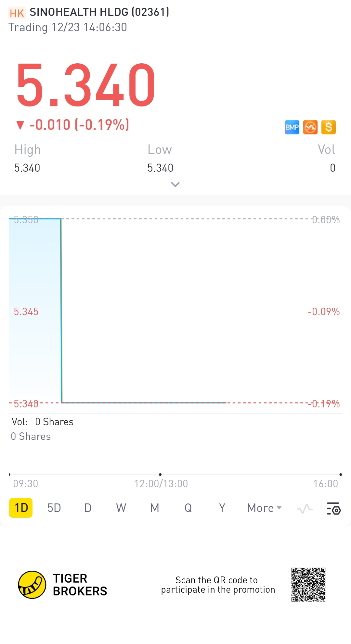The width and height of the screenshot is (351, 644).
Task: Select the 1D chart tab
Action: point(21,508)
